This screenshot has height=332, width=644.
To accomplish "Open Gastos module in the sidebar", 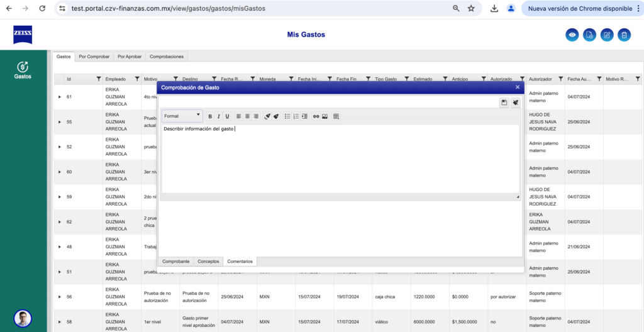I will [23, 70].
